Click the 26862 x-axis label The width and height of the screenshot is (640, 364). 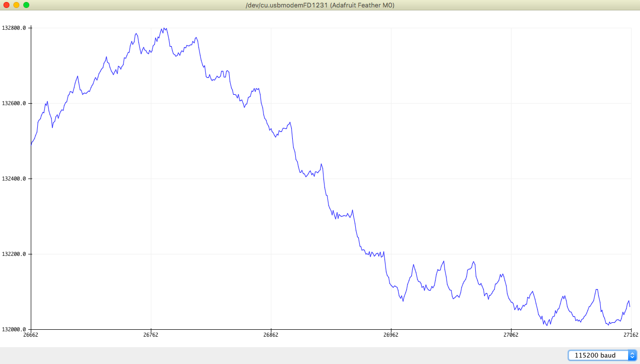271,335
